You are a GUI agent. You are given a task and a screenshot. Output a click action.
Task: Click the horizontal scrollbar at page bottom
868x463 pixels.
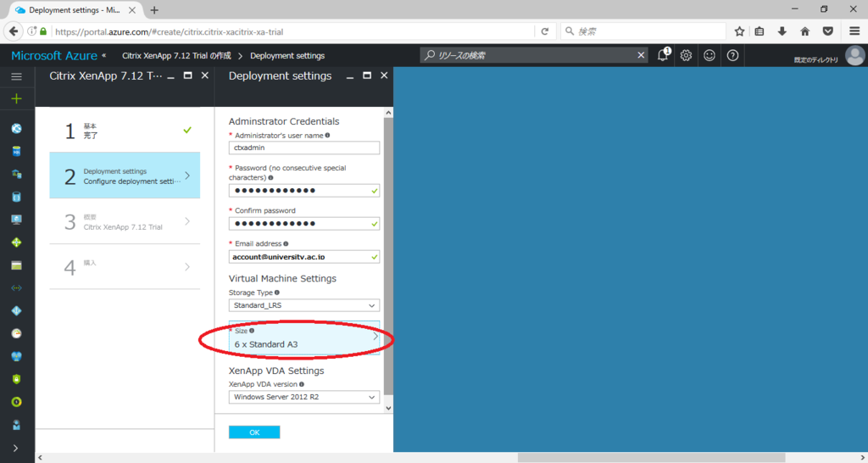point(651,457)
